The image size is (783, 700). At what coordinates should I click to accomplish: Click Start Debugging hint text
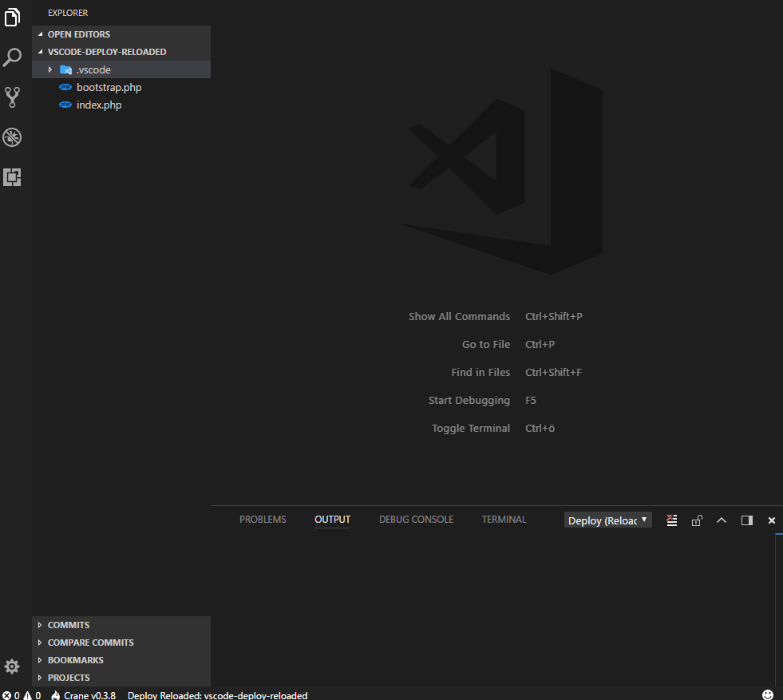[x=469, y=400]
